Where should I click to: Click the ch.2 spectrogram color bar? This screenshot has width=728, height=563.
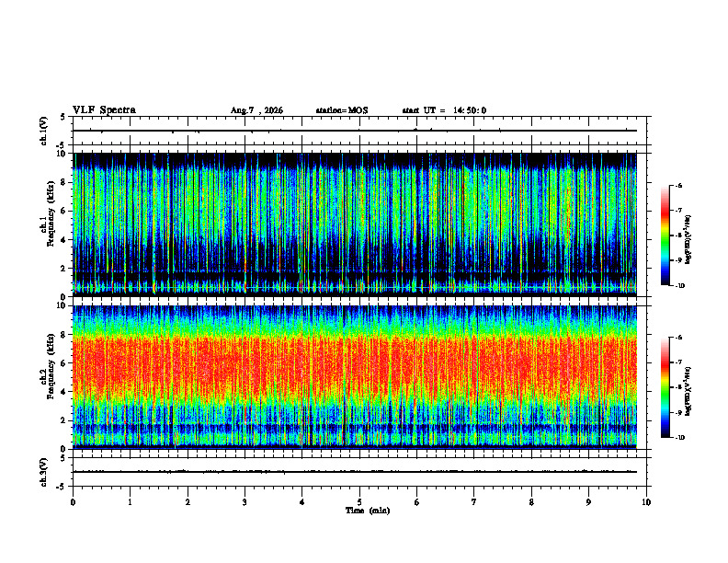[x=665, y=387]
